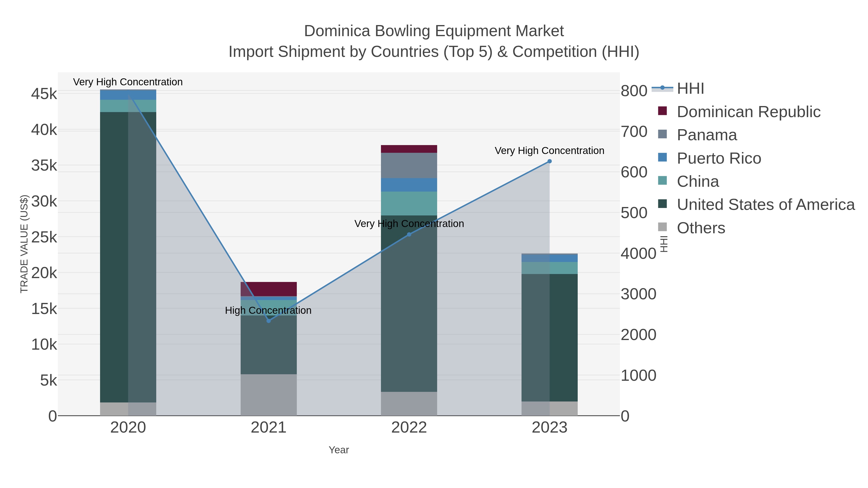Click the 2022 Dominican Republic bar segment
868x488 pixels.
(409, 149)
